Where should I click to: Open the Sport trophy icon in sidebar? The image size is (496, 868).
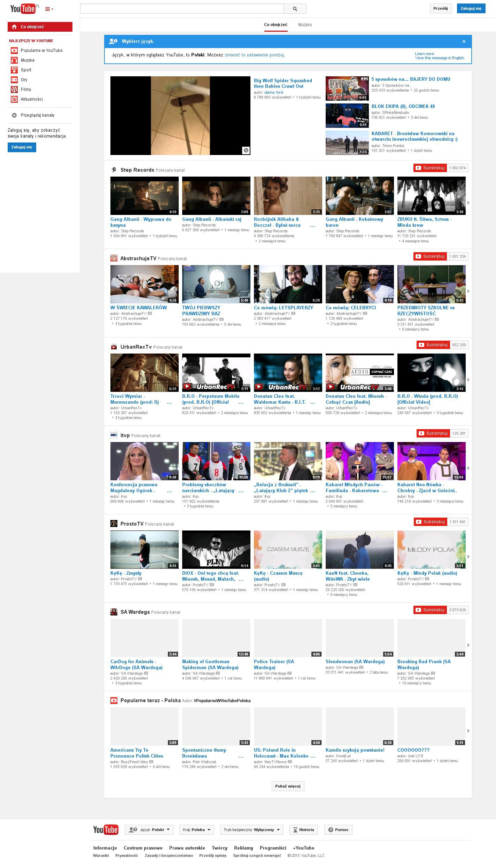click(x=14, y=70)
